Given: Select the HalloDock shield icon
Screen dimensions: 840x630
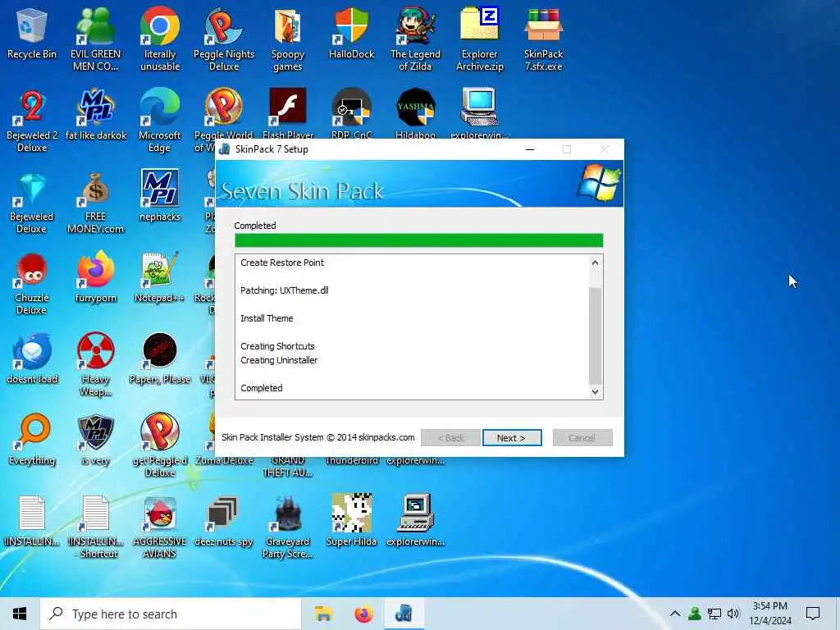Looking at the screenshot, I should click(351, 34).
